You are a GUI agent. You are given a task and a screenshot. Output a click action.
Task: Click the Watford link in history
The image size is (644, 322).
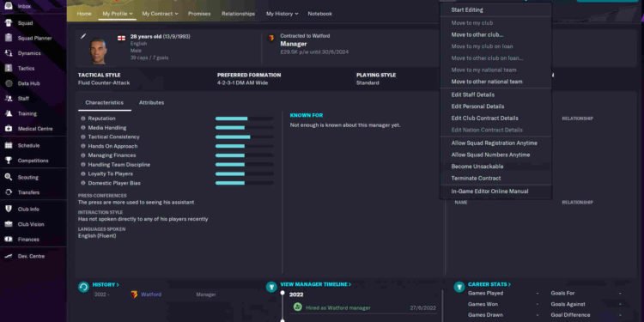pos(151,295)
